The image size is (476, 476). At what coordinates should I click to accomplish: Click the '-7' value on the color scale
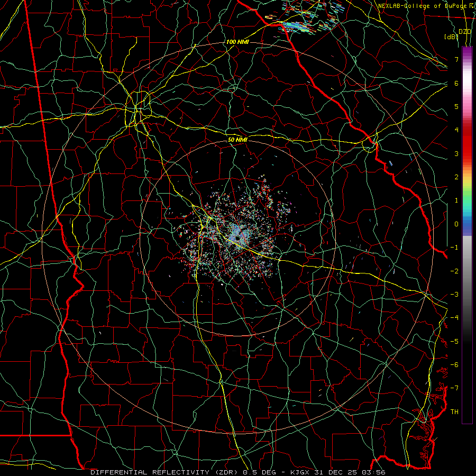coord(454,388)
